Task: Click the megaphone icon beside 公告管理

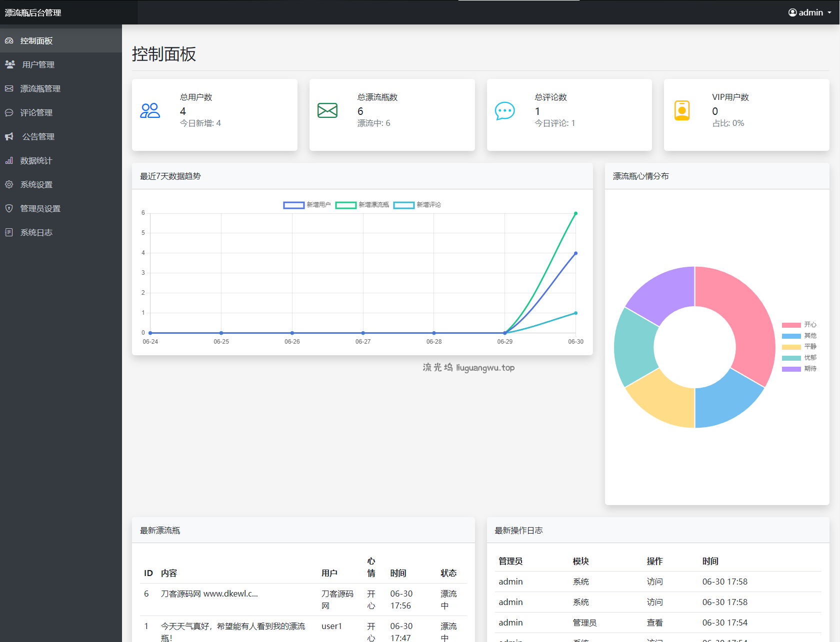Action: (x=9, y=136)
